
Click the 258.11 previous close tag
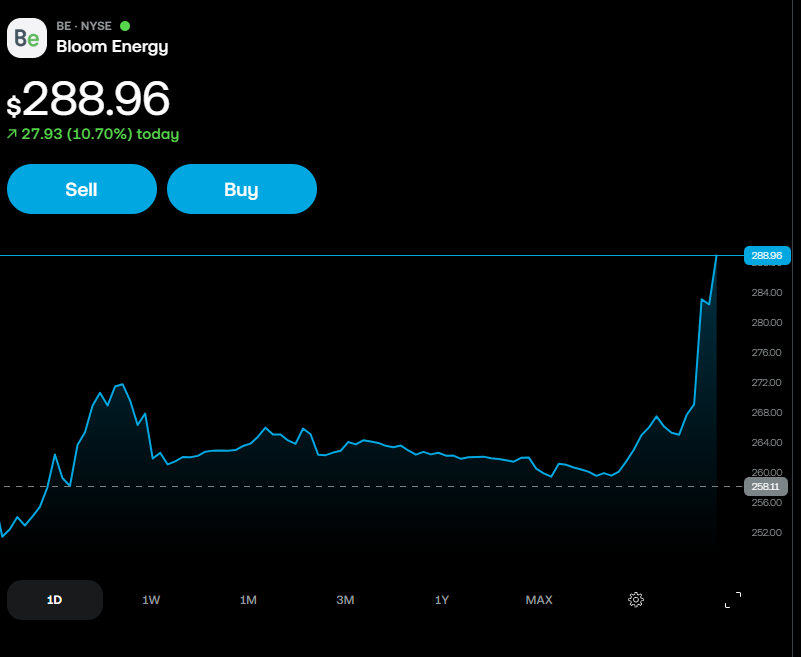766,486
